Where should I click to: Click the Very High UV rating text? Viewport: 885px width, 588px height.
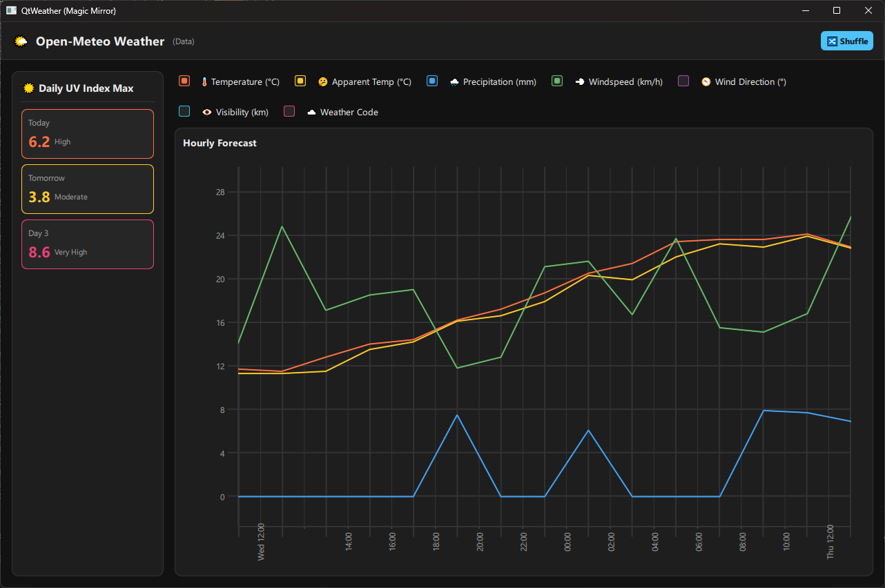[x=71, y=253]
